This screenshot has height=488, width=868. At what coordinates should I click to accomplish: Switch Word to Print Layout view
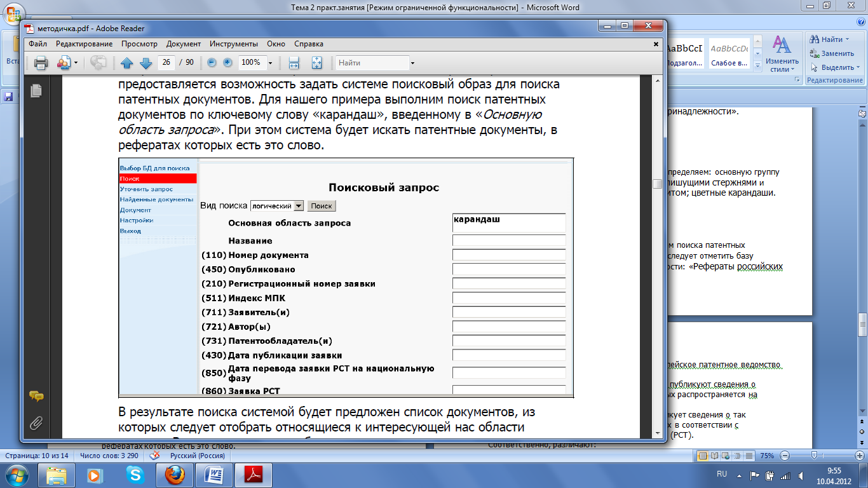703,456
